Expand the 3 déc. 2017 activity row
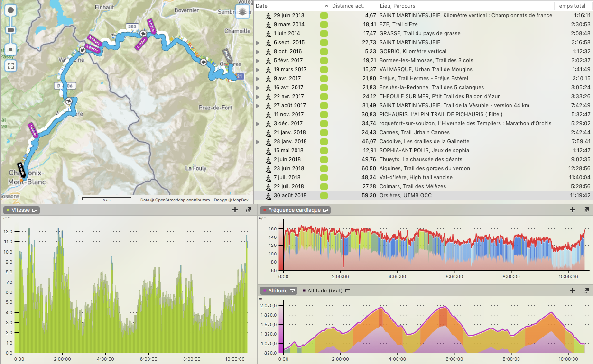This screenshot has height=364, width=593. click(258, 124)
